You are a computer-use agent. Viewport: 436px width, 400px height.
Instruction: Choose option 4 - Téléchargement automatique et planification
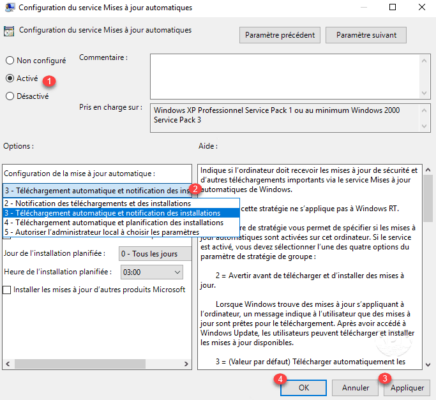(121, 222)
